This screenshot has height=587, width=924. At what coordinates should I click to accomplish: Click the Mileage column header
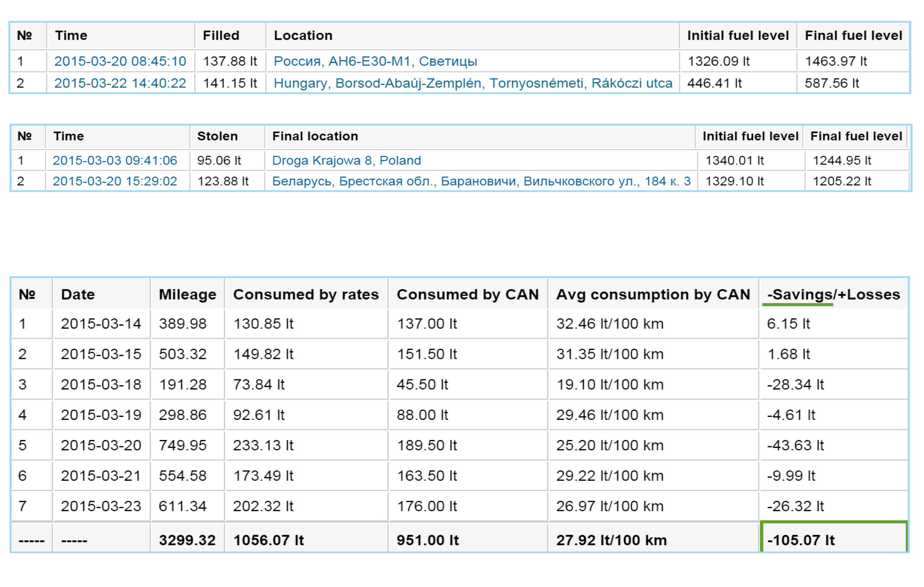point(187,295)
